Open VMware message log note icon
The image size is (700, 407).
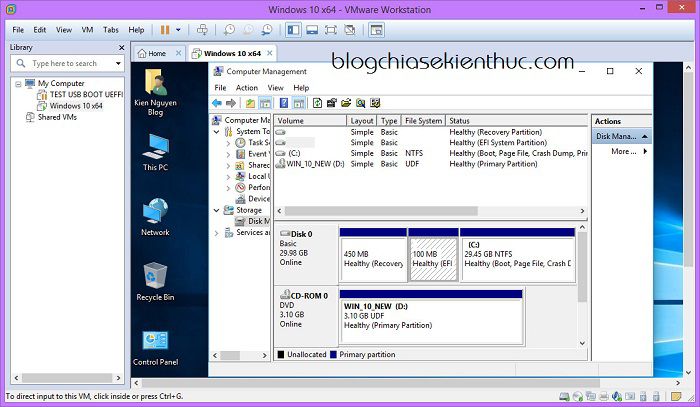[676, 396]
